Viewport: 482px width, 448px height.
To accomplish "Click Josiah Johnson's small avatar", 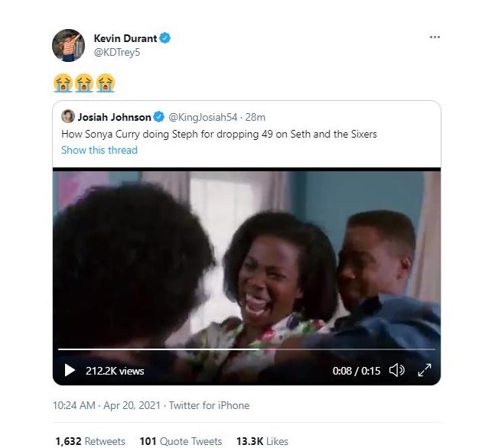I will [68, 117].
